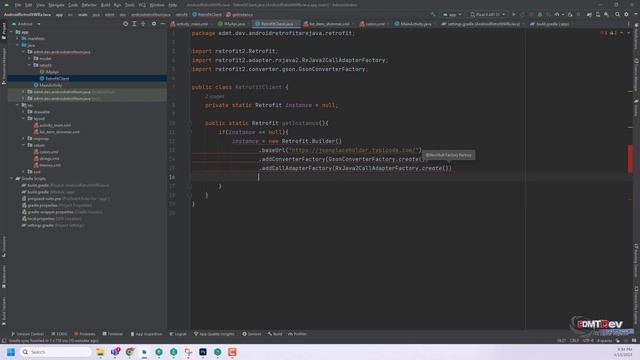This screenshot has height=360, width=640.
Task: Open TODO tool window
Action: coord(60,334)
